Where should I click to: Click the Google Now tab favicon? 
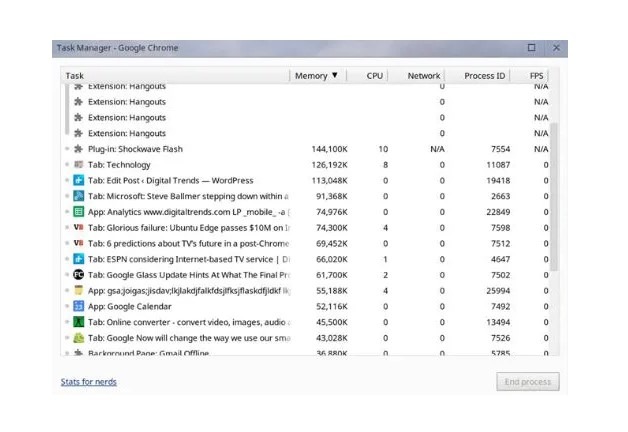tap(78, 338)
